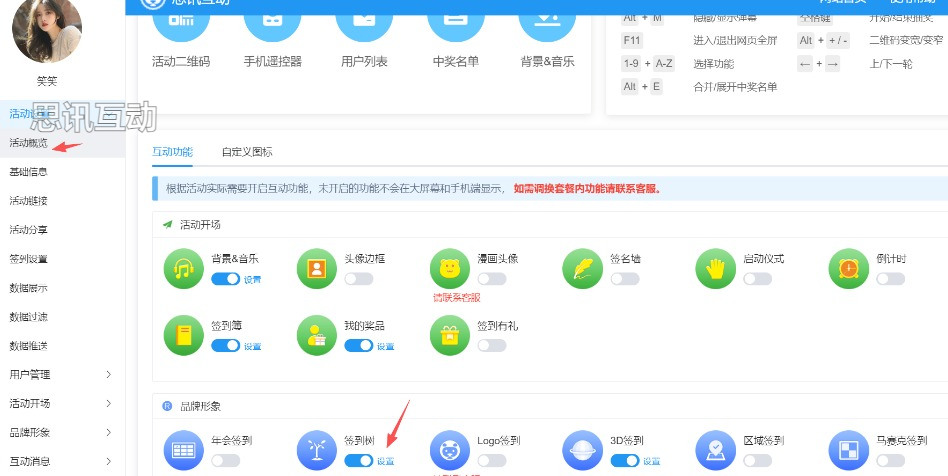Image resolution: width=948 pixels, height=476 pixels.
Task: Click the 3D签到 planet icon
Action: [x=583, y=450]
